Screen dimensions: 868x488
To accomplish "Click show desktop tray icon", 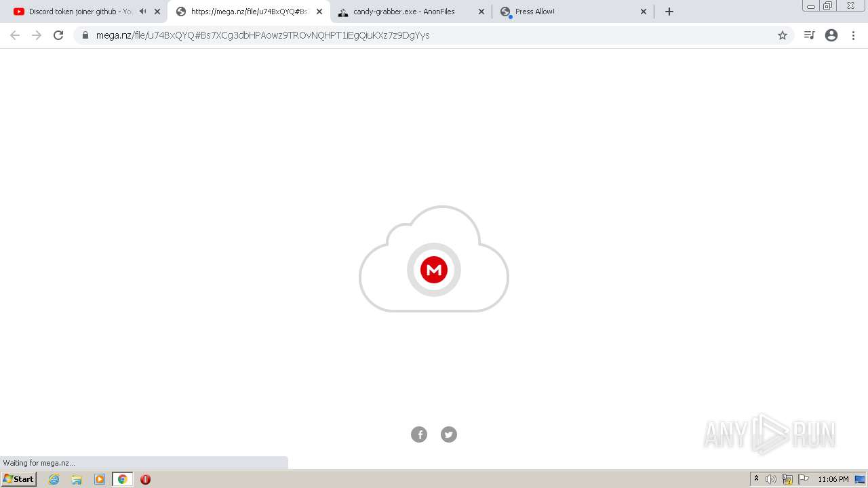I will pos(860,479).
